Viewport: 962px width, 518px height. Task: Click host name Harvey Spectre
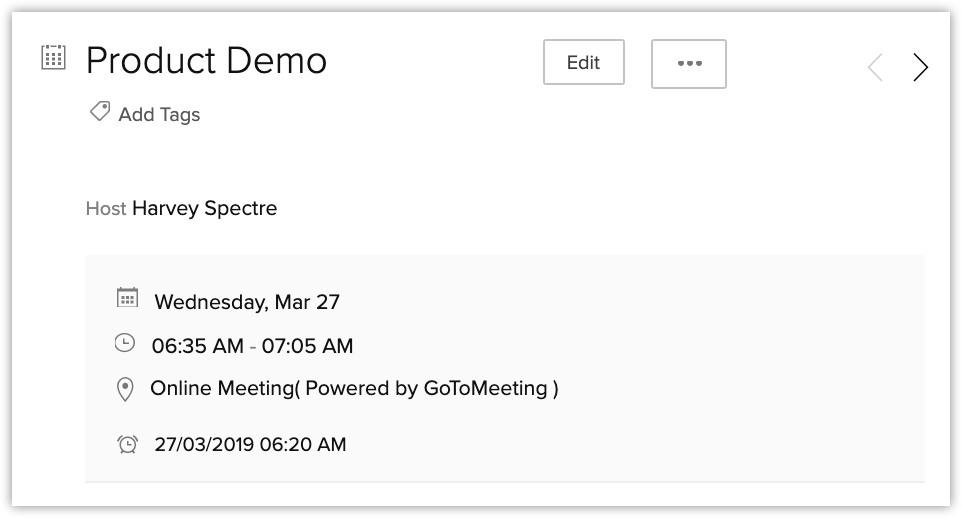[204, 209]
